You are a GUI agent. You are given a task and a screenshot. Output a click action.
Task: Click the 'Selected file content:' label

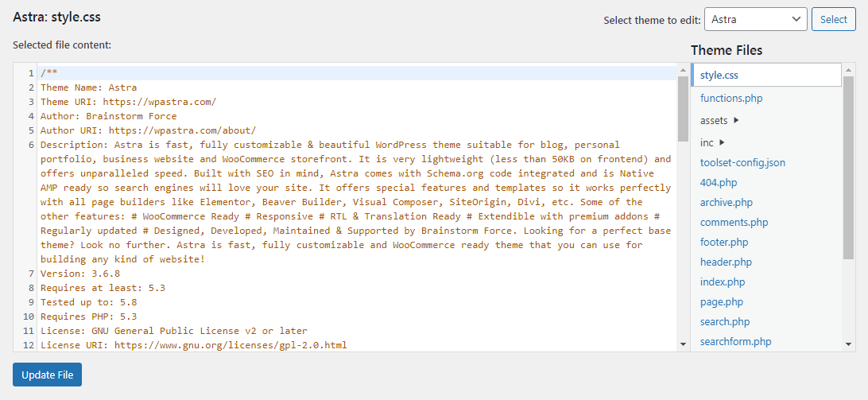pyautogui.click(x=62, y=45)
